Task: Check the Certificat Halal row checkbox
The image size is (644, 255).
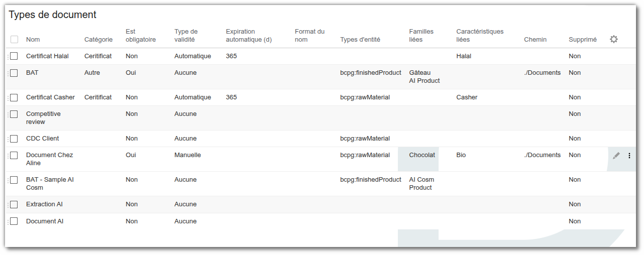Action: click(x=14, y=56)
